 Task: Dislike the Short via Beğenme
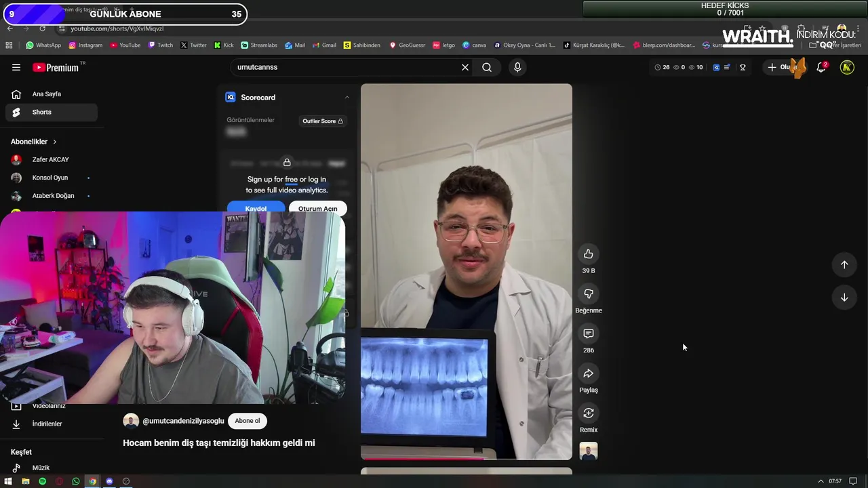coord(589,294)
